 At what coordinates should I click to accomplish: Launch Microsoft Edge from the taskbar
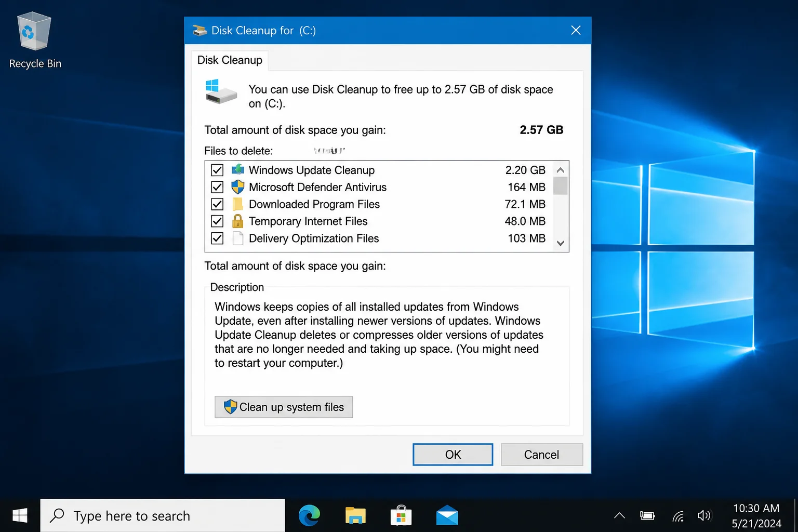point(309,515)
